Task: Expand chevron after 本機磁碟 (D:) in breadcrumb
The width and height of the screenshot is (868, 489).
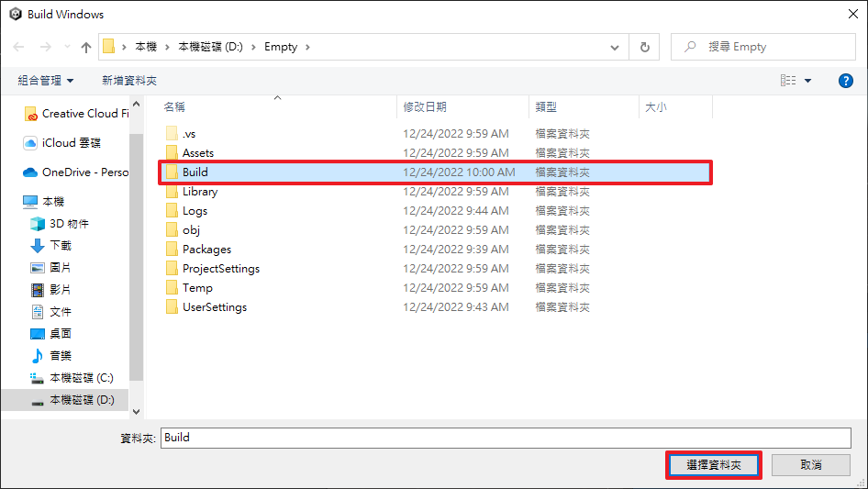Action: click(253, 47)
